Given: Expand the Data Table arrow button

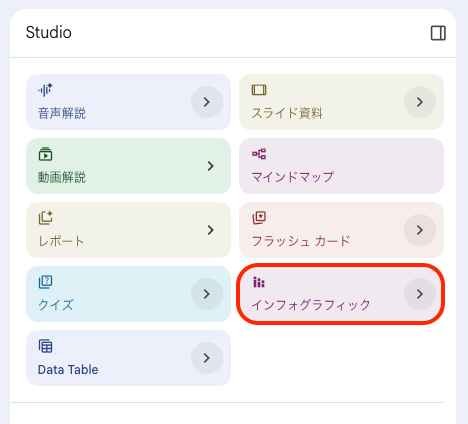Looking at the screenshot, I should 207,358.
